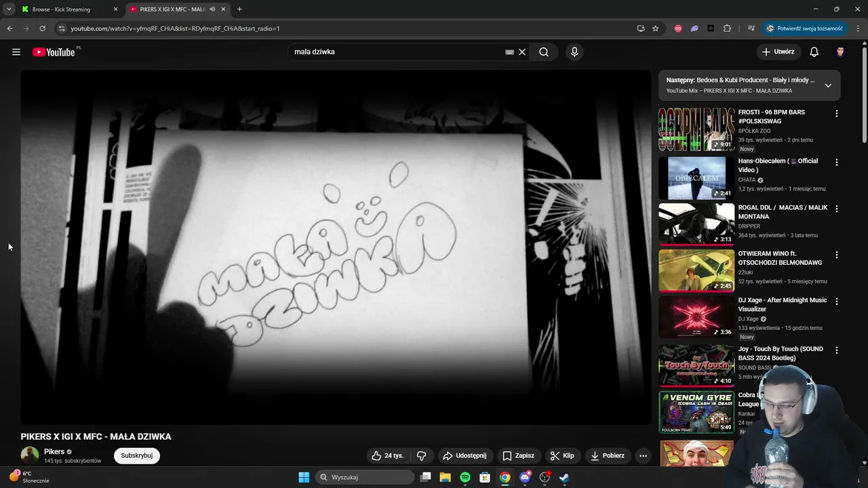Run search with the magnifier button
The width and height of the screenshot is (868, 488).
pos(544,52)
